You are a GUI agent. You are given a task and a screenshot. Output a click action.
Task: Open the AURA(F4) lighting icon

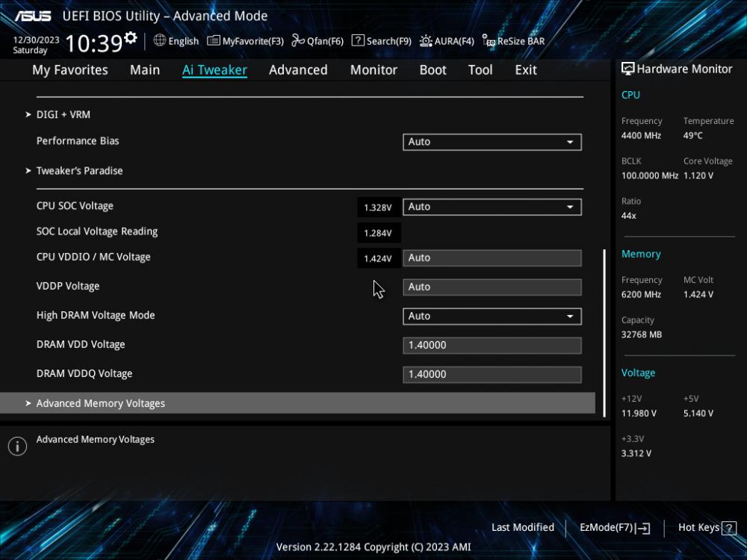[x=426, y=41]
